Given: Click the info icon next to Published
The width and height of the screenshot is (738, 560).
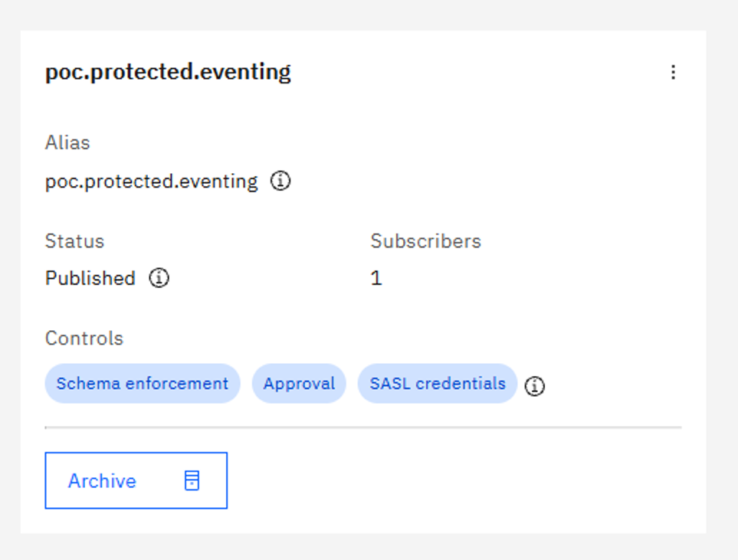Looking at the screenshot, I should [x=159, y=277].
